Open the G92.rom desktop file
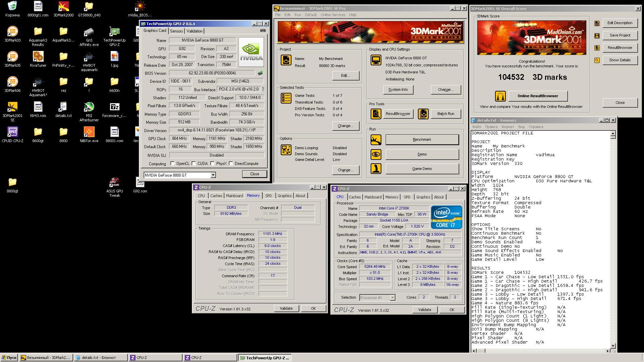 click(x=140, y=185)
